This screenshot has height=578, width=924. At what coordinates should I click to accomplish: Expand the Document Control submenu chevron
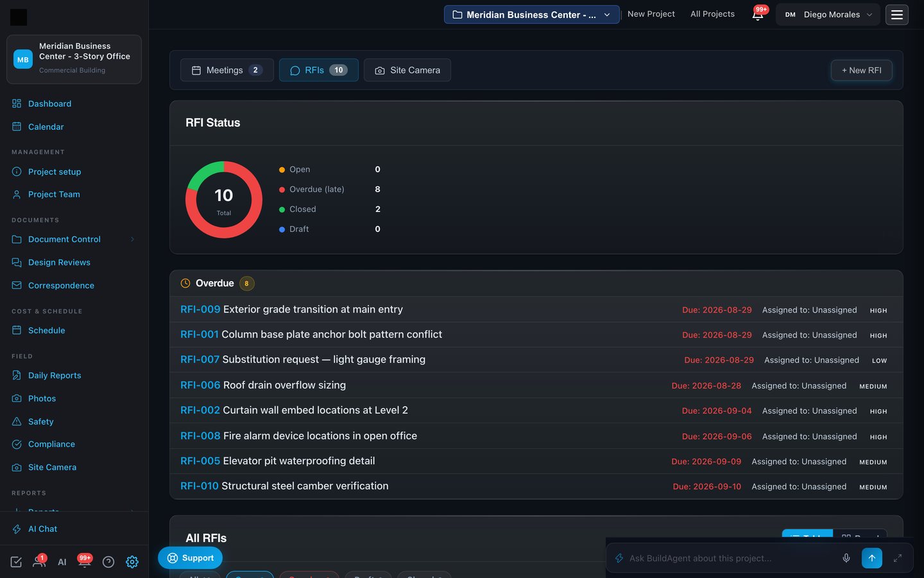[132, 239]
